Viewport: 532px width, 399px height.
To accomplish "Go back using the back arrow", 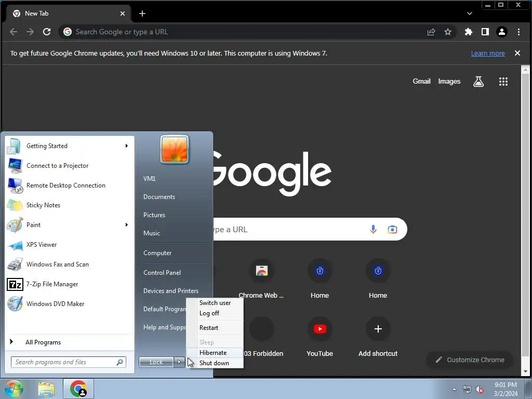I will click(14, 32).
